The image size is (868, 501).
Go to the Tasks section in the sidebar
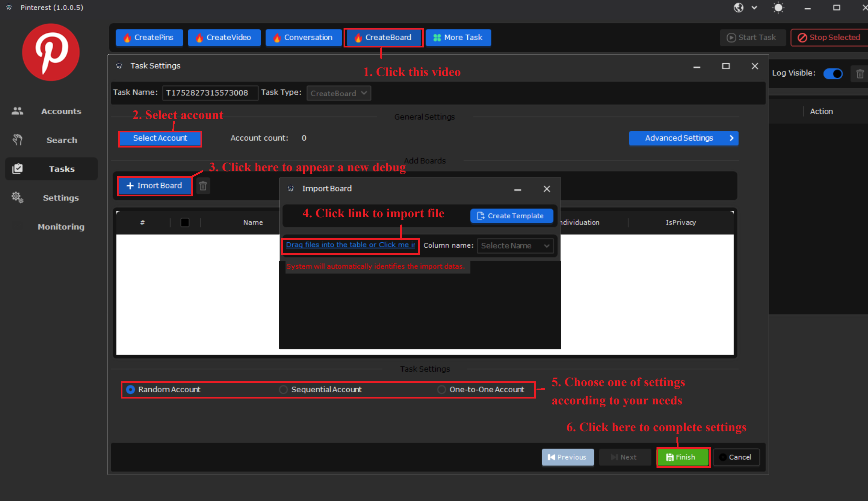pyautogui.click(x=52, y=169)
